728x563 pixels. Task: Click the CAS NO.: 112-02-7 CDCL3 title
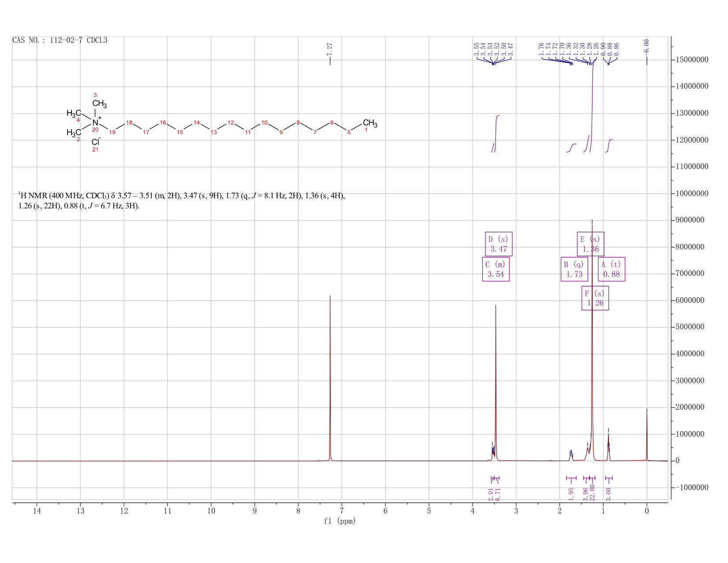click(60, 41)
